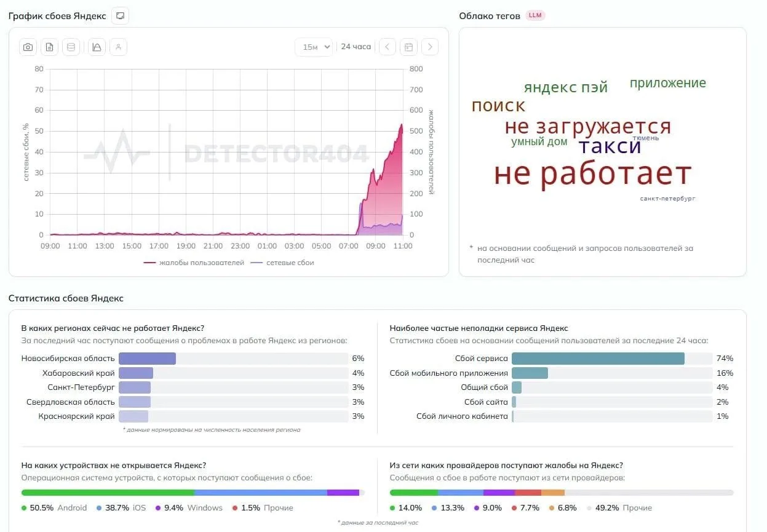767x532 pixels.
Task: Click the camera screenshot icon above the chart
Action: [28, 47]
